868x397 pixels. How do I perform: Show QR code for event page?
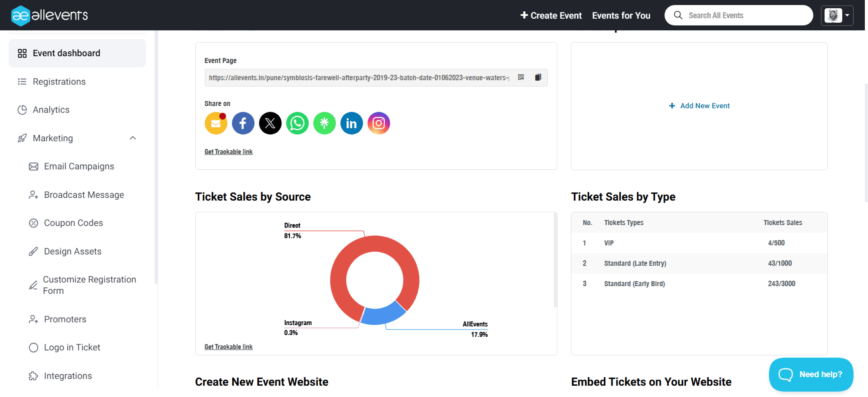[x=521, y=77]
